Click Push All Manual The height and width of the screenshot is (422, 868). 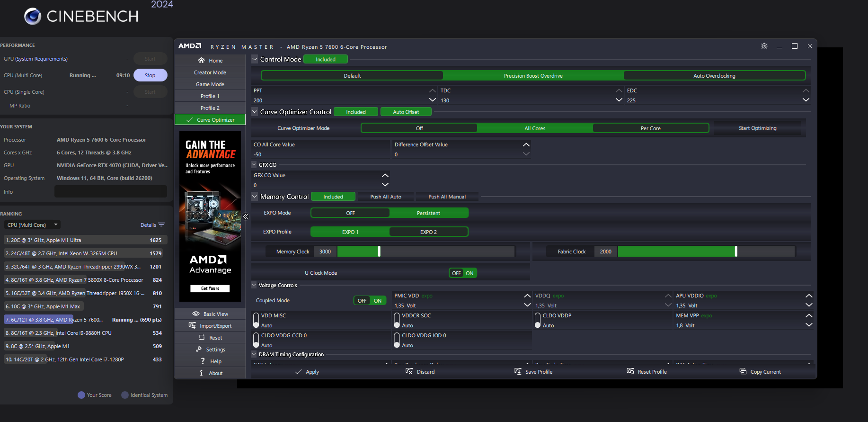[447, 197]
